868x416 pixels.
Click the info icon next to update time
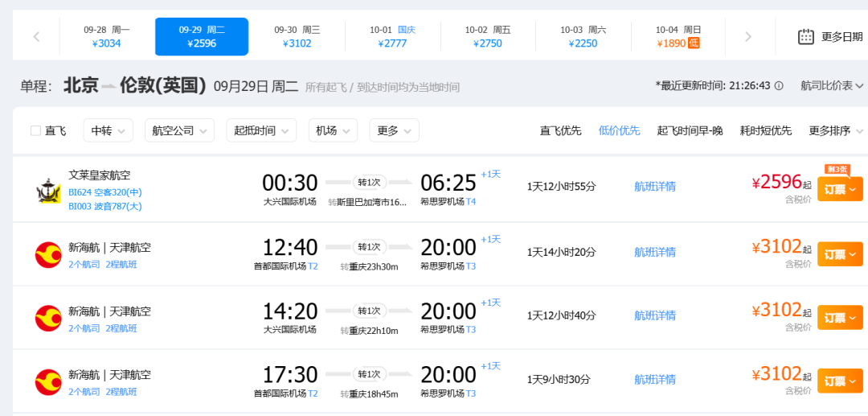pyautogui.click(x=778, y=86)
